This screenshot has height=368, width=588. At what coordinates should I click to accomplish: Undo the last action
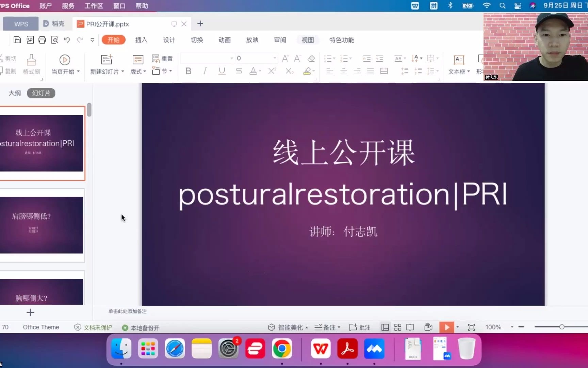(67, 40)
